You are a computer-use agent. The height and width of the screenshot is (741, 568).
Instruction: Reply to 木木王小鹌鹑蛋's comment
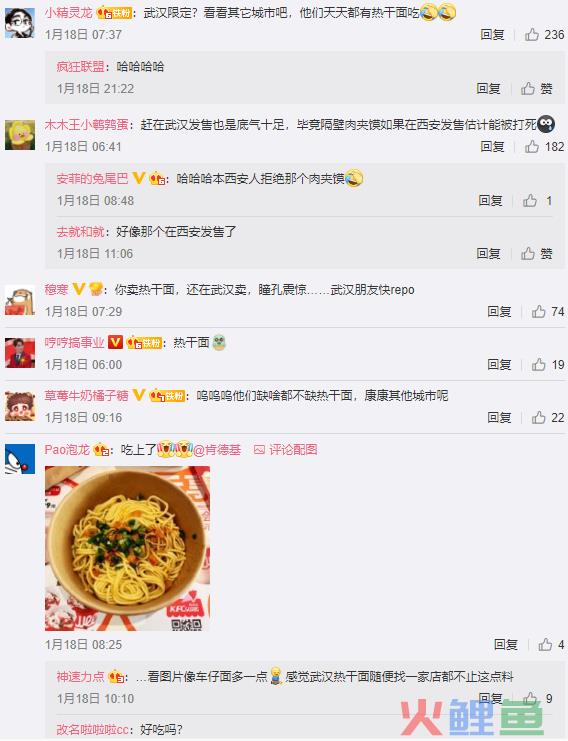(492, 146)
